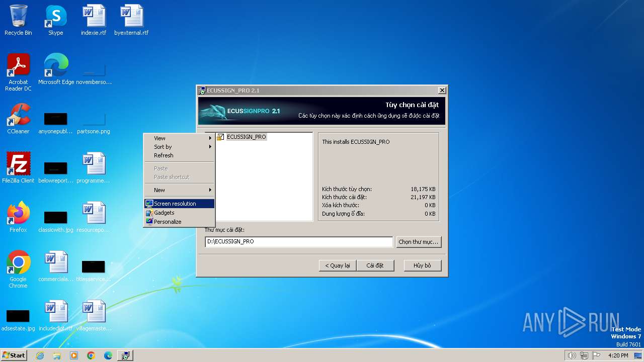Select the belowreport... file icon
This screenshot has height=362, width=644.
(56, 172)
